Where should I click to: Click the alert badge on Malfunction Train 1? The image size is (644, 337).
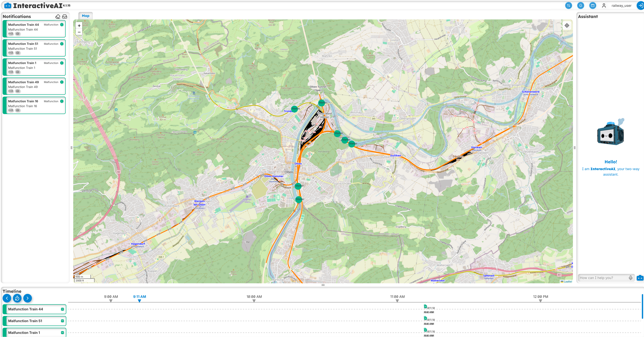62,63
